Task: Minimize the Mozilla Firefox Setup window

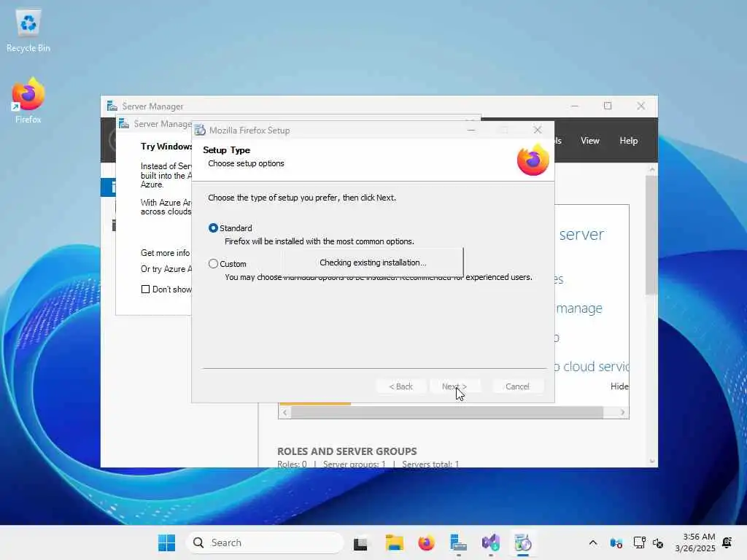Action: [471, 130]
